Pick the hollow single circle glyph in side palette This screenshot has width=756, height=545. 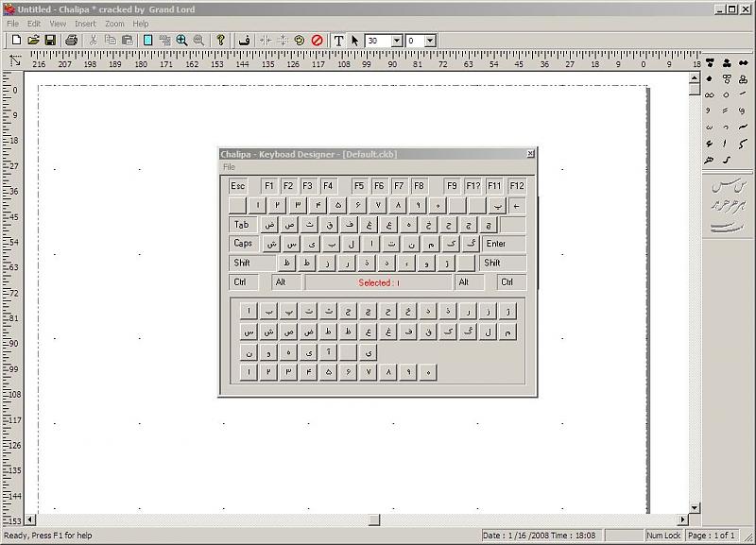[726, 95]
